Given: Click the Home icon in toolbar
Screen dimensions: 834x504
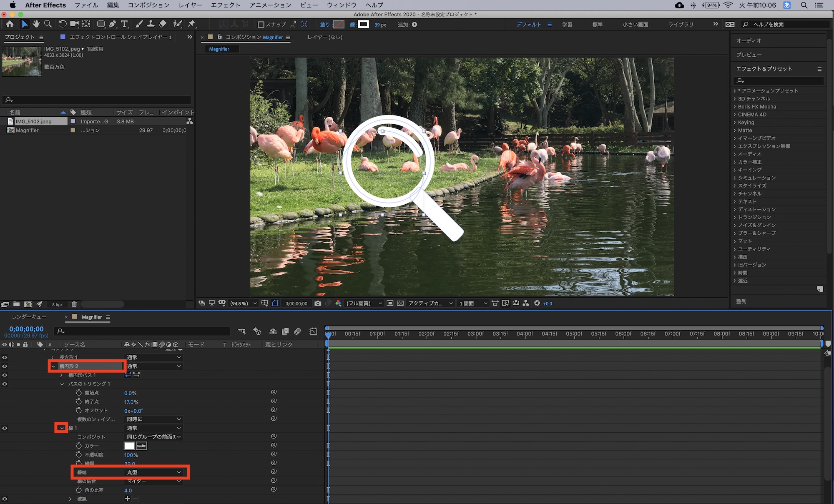Looking at the screenshot, I should tap(10, 24).
